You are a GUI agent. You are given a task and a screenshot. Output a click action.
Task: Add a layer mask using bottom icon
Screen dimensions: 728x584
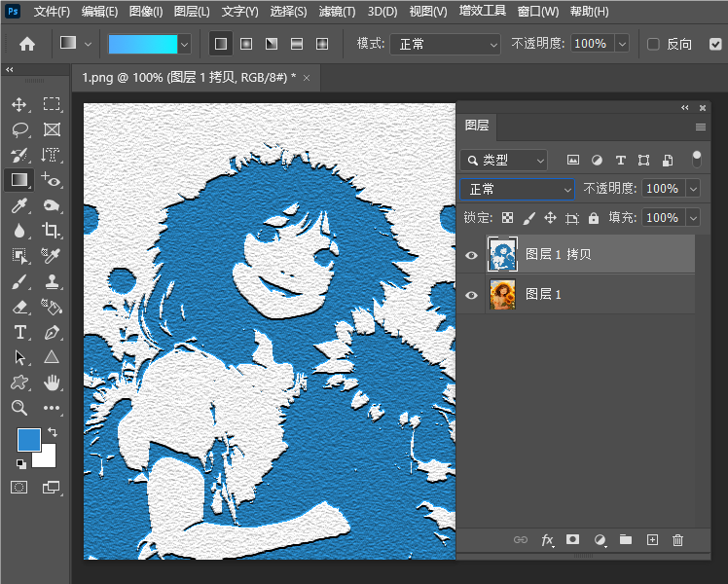click(x=573, y=539)
